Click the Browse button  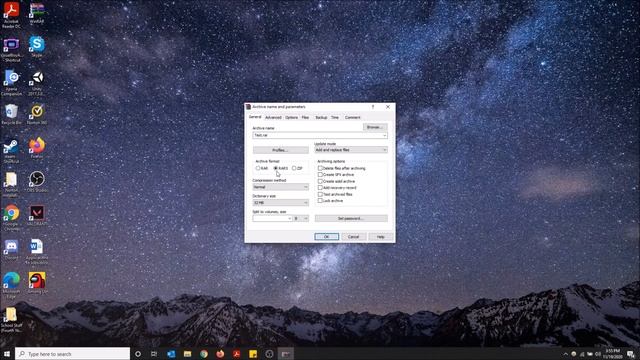375,127
